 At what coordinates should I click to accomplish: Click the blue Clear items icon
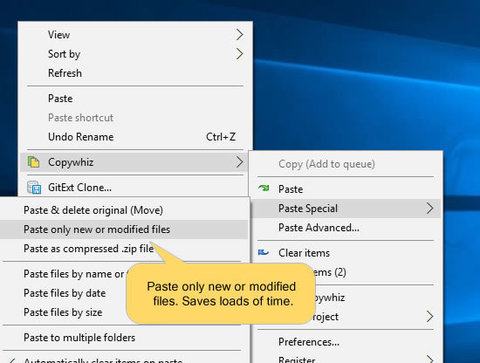coord(263,252)
